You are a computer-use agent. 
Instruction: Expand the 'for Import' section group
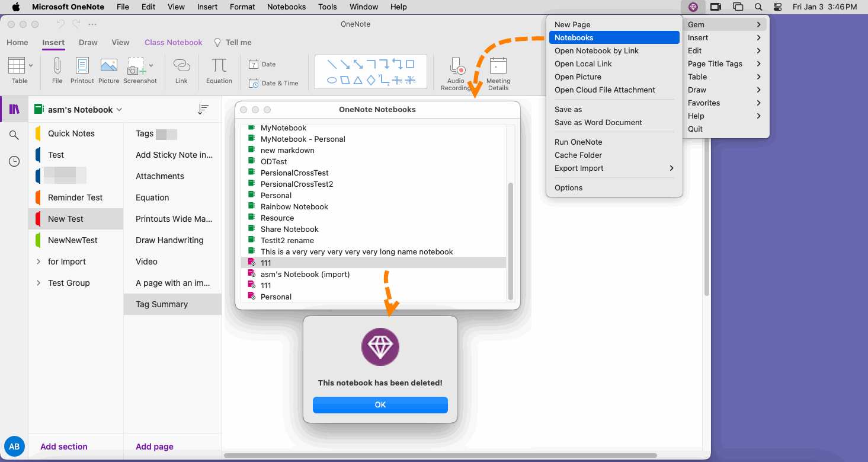click(39, 262)
